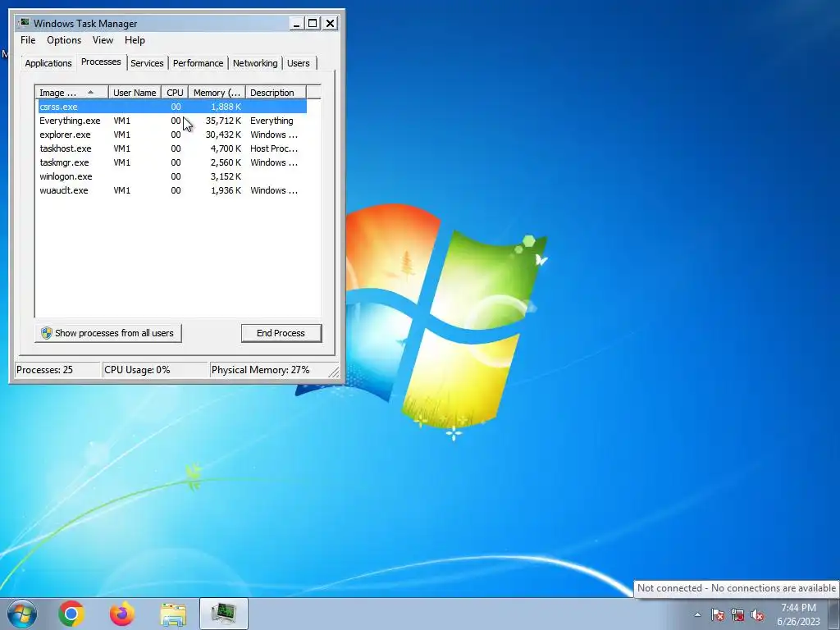
Task: Open the Options menu
Action: 64,40
